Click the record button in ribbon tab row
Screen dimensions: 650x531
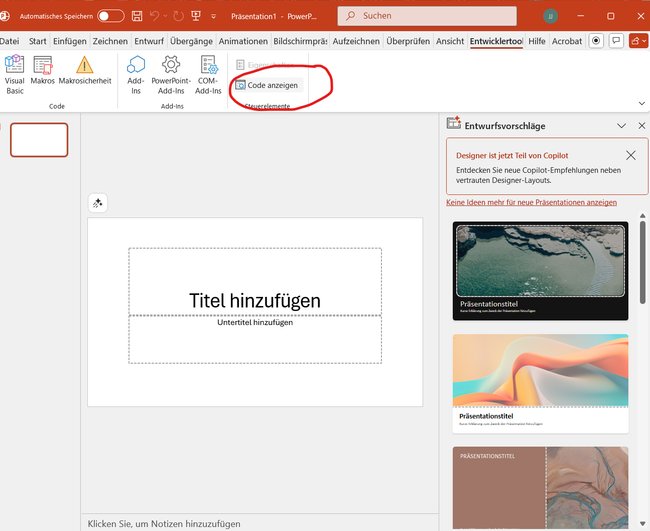click(596, 41)
